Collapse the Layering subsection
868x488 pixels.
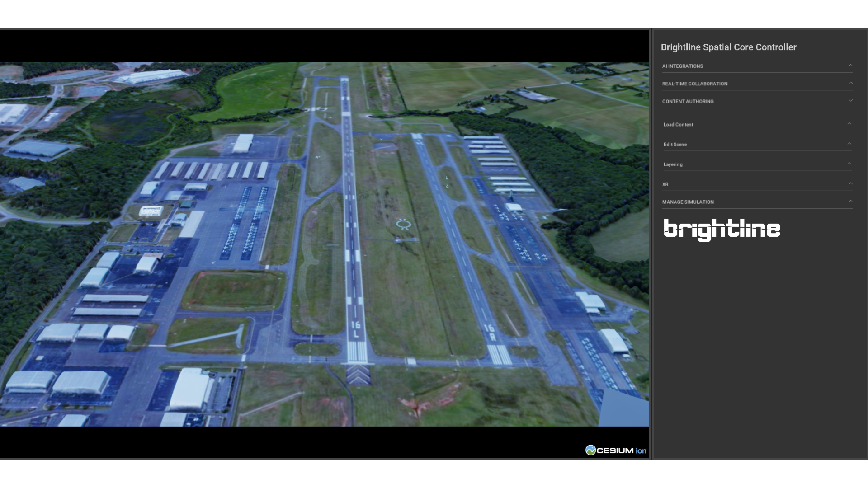(x=850, y=163)
